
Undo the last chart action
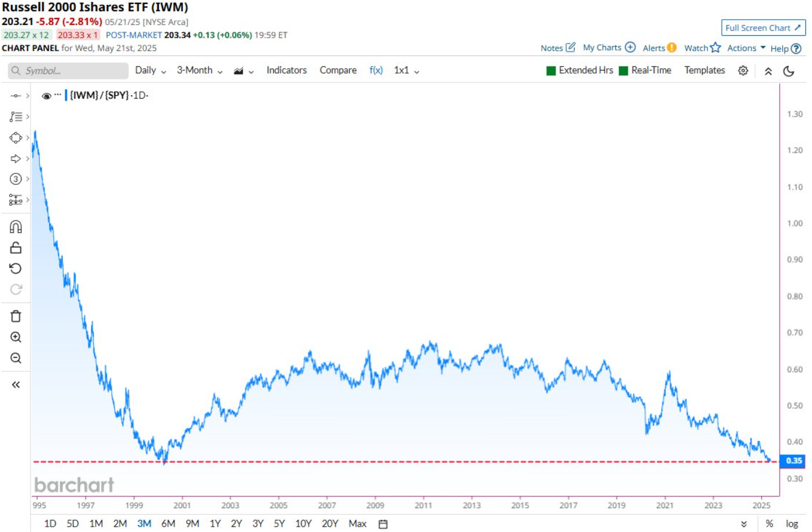[16, 268]
